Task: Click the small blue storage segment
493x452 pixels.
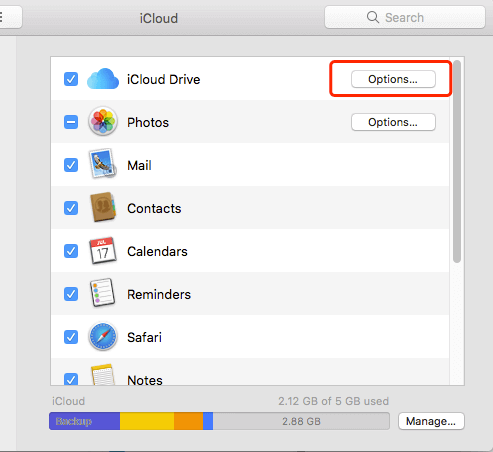Action: (208, 421)
